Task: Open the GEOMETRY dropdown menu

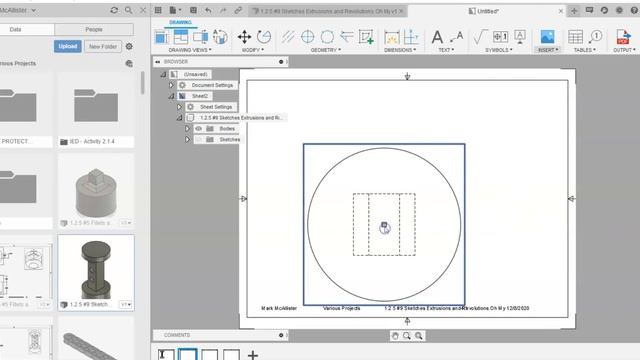Action: (326, 50)
